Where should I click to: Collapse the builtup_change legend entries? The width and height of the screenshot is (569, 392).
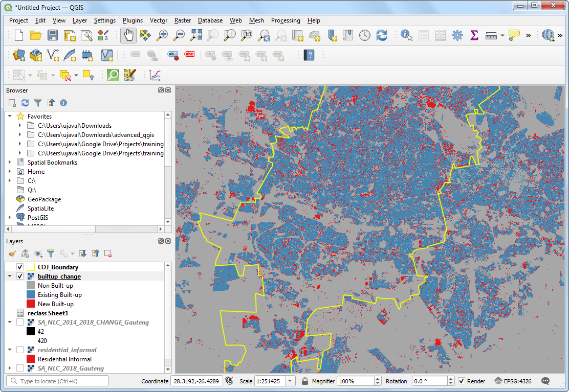point(10,276)
